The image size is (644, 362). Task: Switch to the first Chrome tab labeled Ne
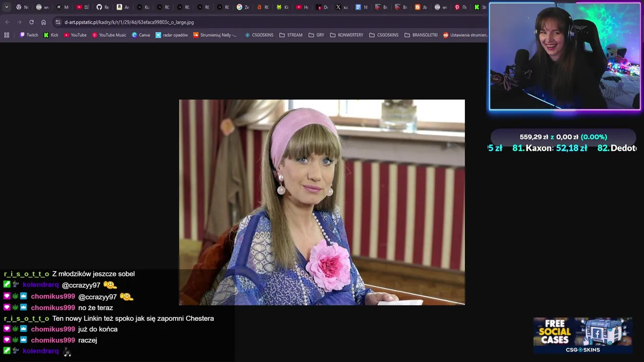click(22, 7)
